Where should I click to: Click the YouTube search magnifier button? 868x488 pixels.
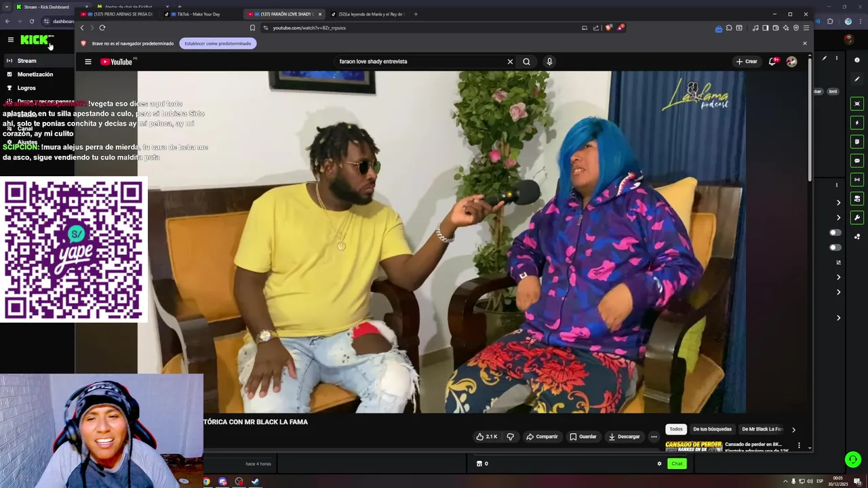click(526, 62)
